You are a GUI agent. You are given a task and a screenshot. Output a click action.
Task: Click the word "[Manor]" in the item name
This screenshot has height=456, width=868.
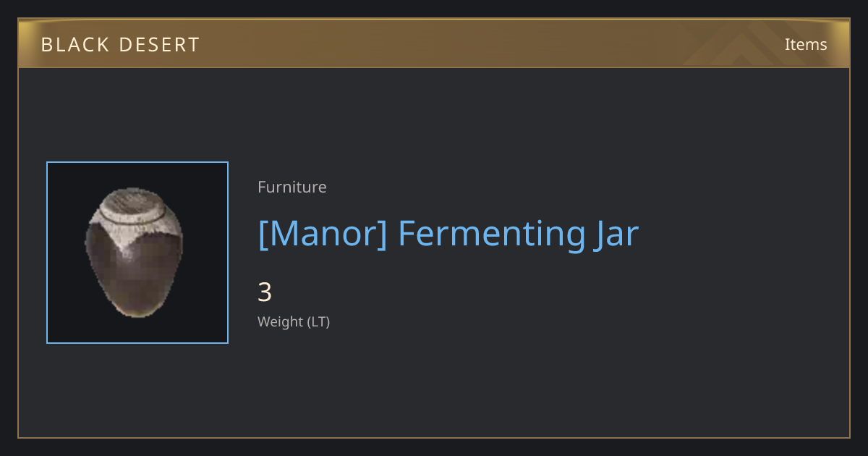click(323, 234)
